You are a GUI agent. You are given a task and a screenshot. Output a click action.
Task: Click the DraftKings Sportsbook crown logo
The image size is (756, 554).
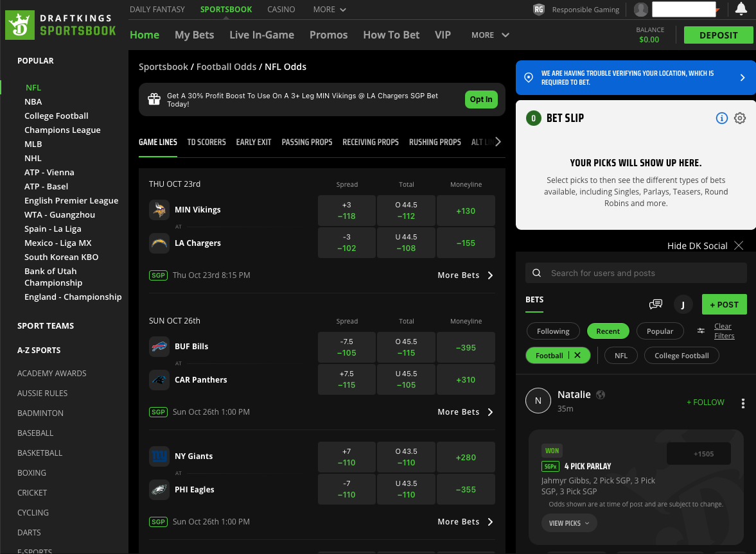click(19, 24)
